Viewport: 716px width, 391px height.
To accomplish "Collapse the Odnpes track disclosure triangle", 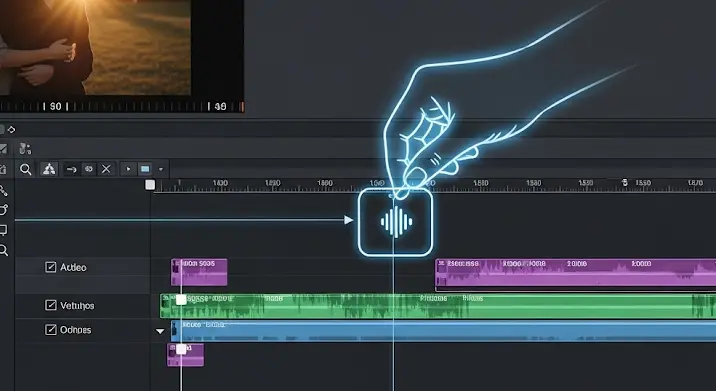I will [x=160, y=331].
